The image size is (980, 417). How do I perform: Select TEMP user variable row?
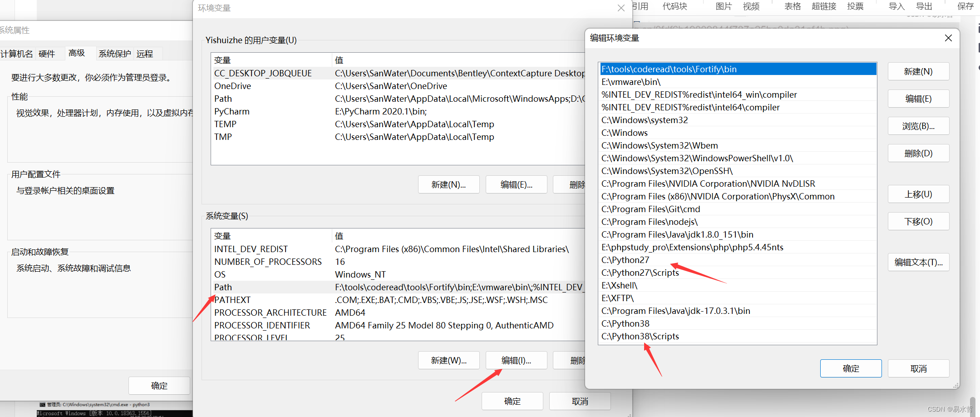point(399,124)
